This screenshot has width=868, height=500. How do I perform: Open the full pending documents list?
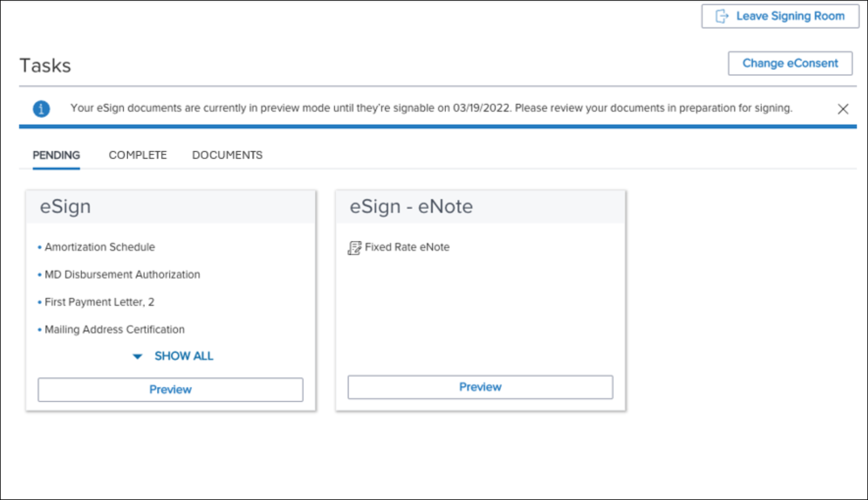point(183,356)
